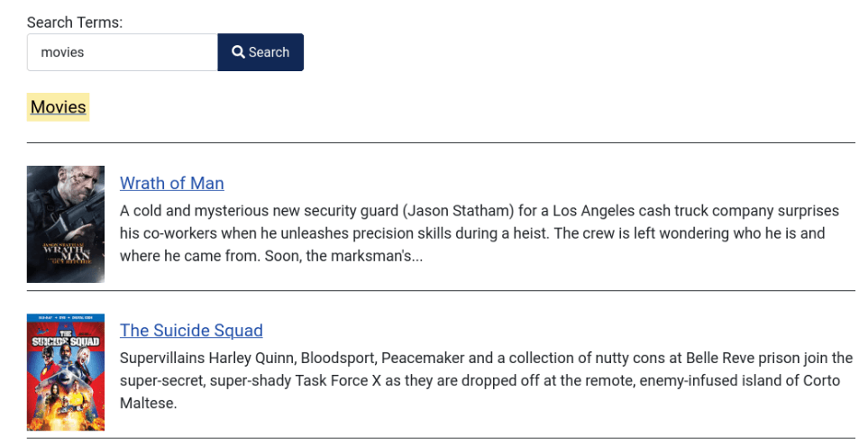Select The Suicide Squad poster thumbnail
The image size is (868, 446).
66,372
